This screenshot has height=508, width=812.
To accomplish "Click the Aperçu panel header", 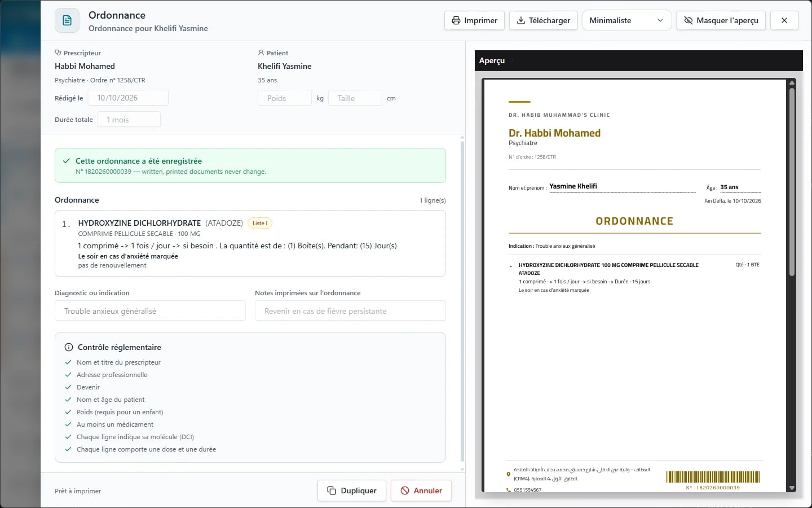I will [639, 60].
